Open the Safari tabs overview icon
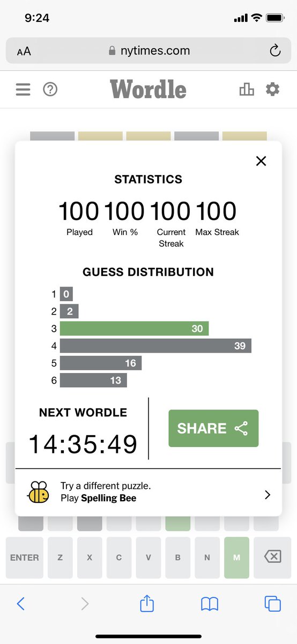297x644 pixels. click(x=273, y=604)
